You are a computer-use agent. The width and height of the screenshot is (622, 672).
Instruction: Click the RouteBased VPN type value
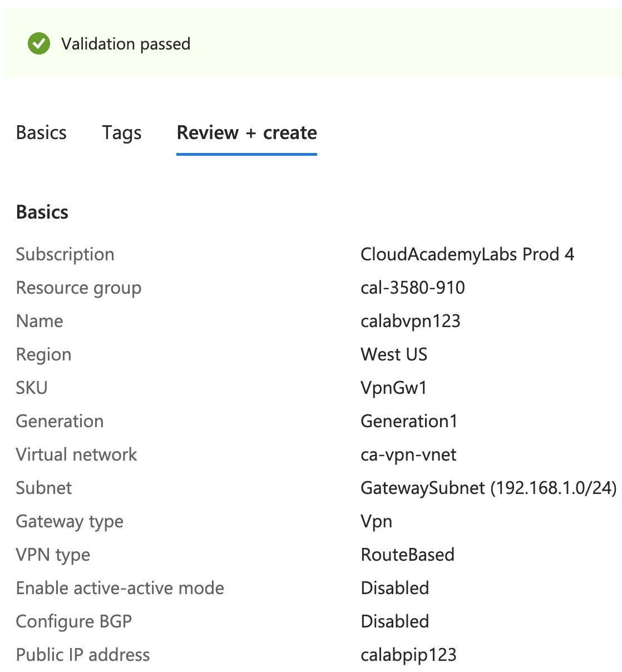tap(407, 555)
